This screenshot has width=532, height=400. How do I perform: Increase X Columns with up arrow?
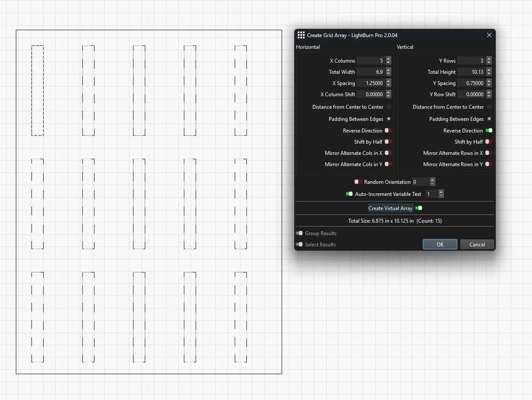(x=389, y=59)
